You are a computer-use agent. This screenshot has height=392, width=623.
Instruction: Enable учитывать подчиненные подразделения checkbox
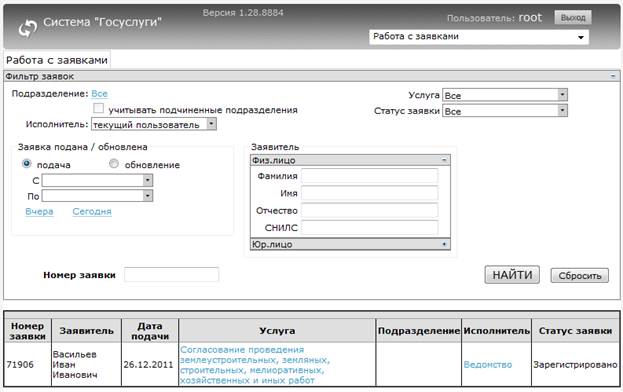point(98,108)
